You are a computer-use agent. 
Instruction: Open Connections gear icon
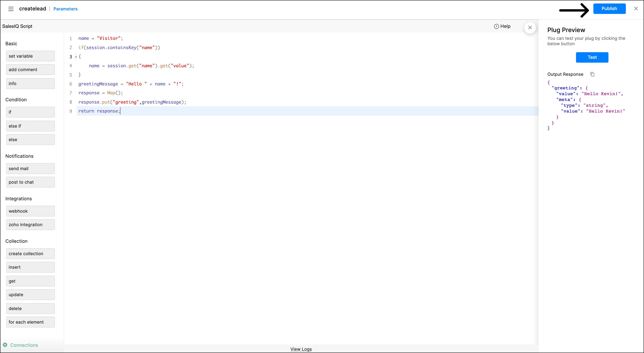(5, 345)
